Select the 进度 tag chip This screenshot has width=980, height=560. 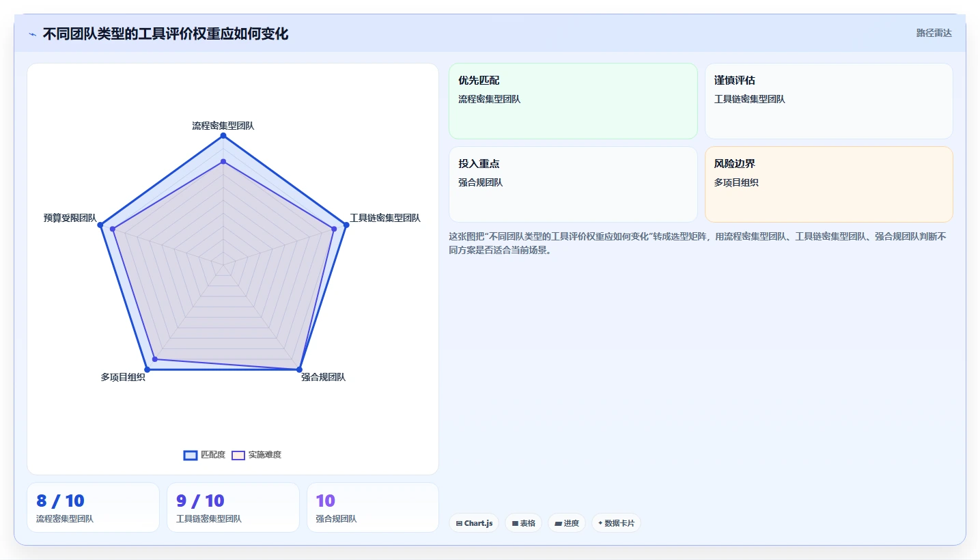coord(567,523)
